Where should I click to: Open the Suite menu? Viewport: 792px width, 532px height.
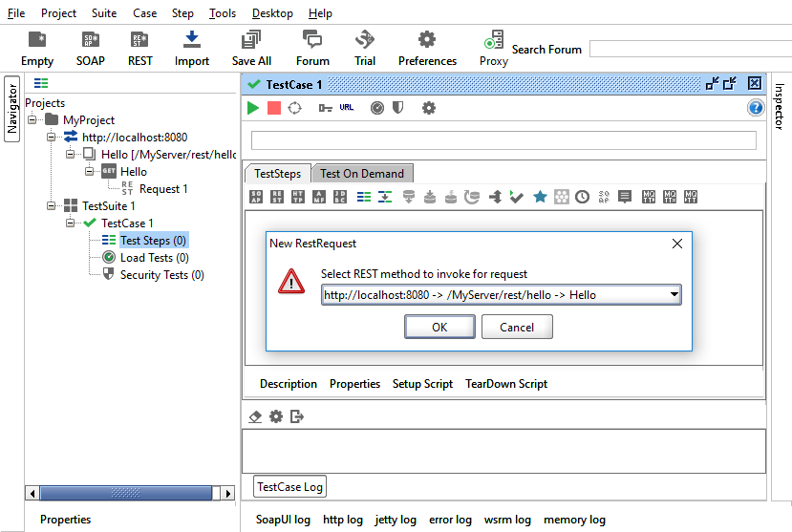click(x=104, y=13)
